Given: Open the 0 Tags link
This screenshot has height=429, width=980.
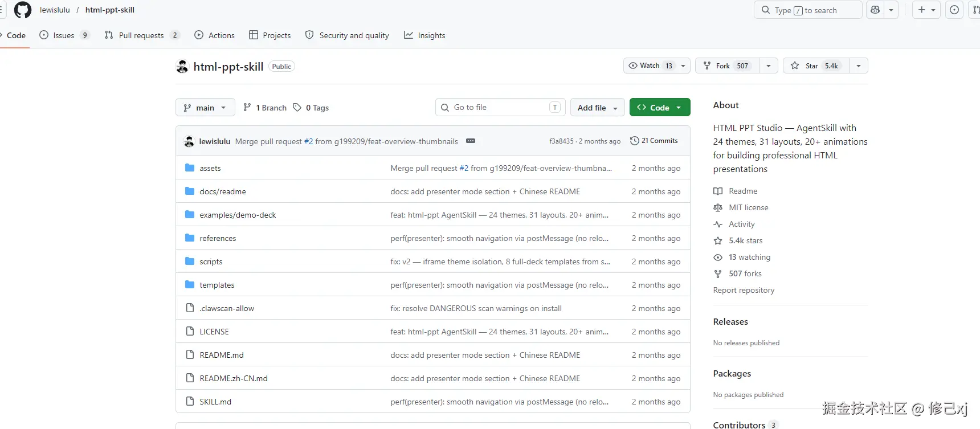Looking at the screenshot, I should pyautogui.click(x=311, y=108).
